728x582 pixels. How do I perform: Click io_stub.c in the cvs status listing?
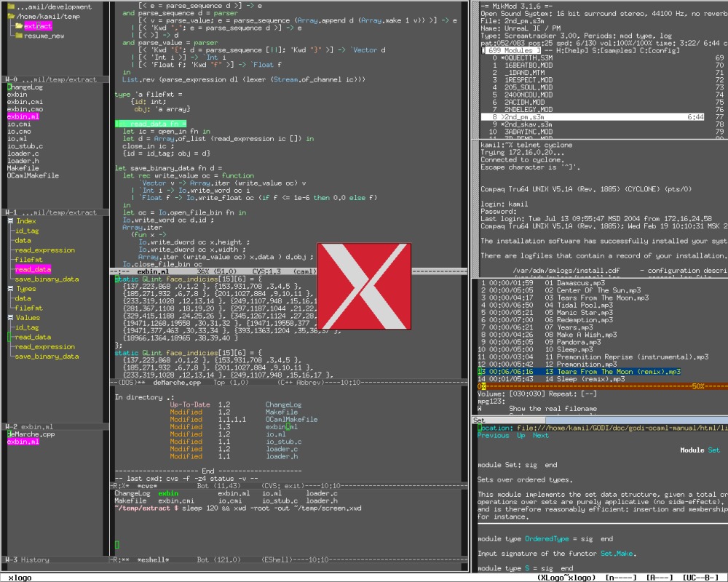(x=284, y=442)
